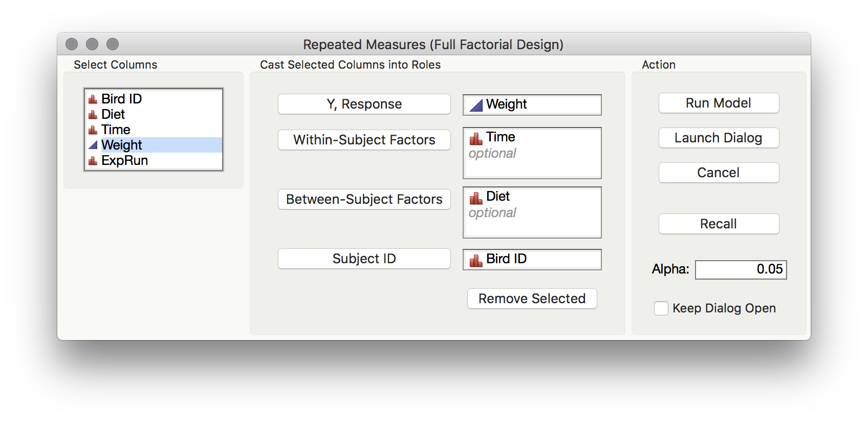868x422 pixels.
Task: Click the Run Model button
Action: point(718,103)
